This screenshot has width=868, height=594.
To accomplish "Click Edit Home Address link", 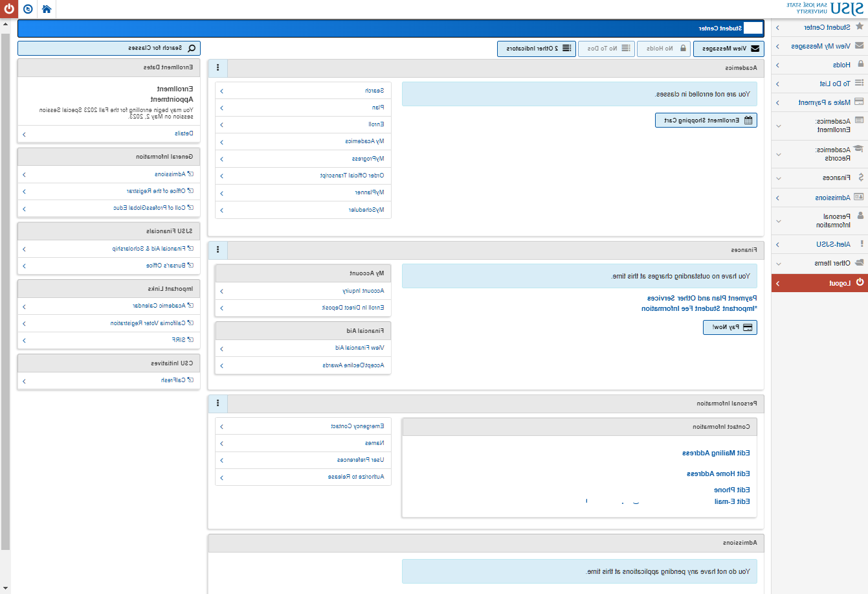I will click(718, 474).
